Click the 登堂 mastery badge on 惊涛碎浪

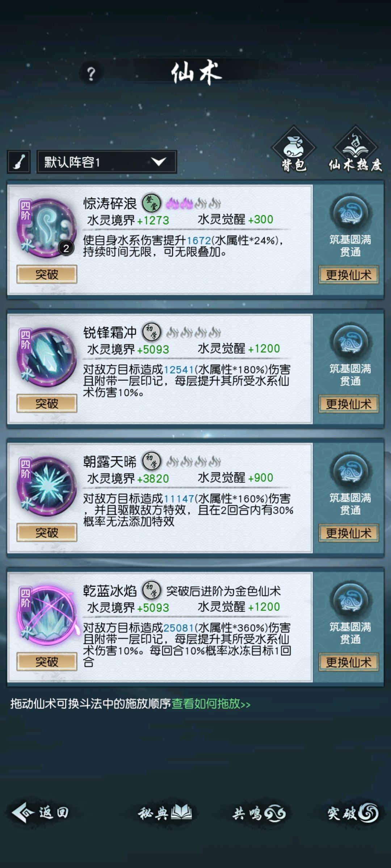tap(151, 203)
